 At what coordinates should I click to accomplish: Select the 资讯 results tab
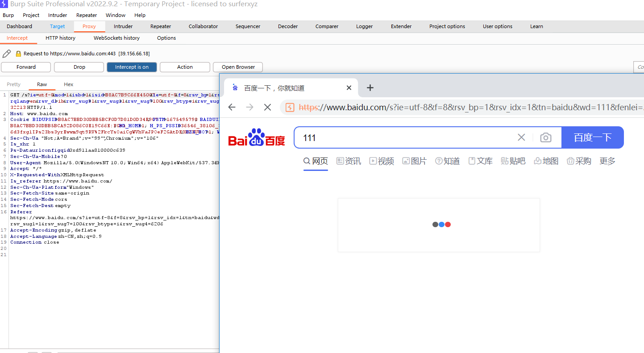pos(349,161)
